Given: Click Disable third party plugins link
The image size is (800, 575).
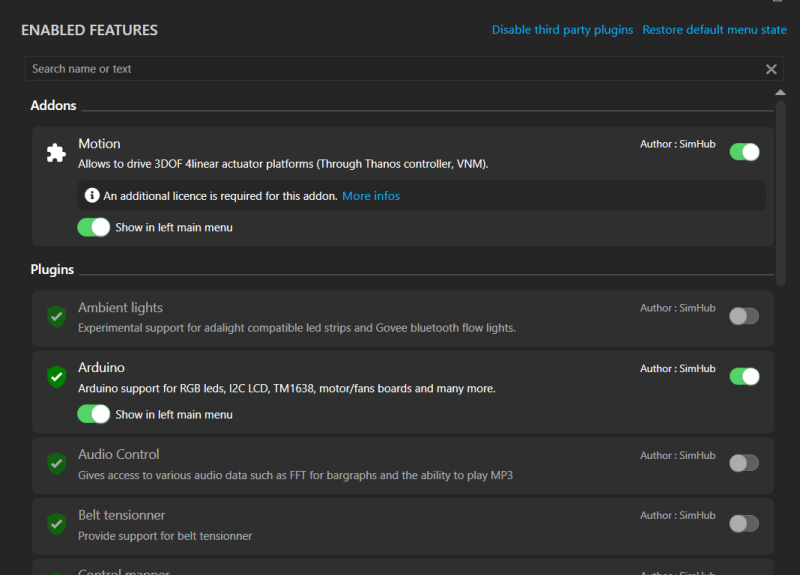Looking at the screenshot, I should 562,30.
